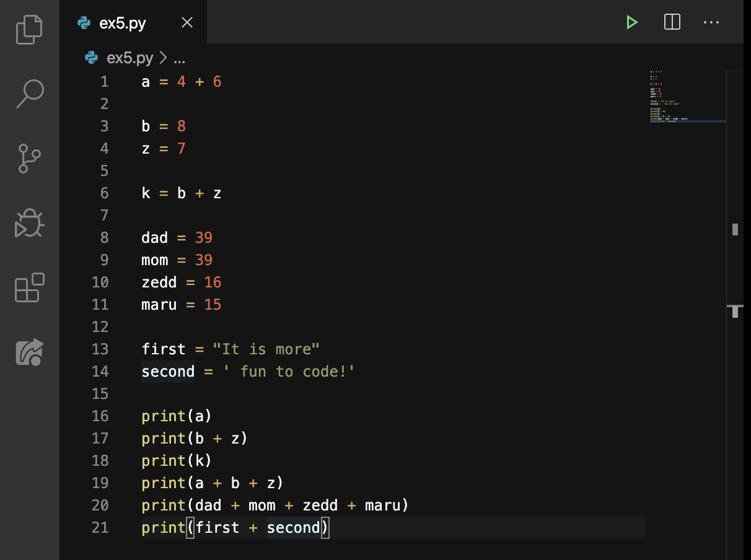The height and width of the screenshot is (560, 751).
Task: Select the ex5.py editor tab
Action: click(x=123, y=22)
